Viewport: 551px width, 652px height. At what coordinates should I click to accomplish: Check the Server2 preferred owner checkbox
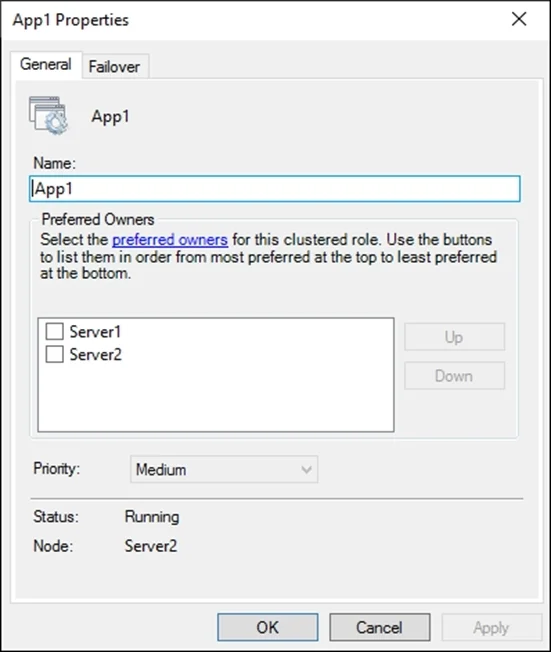(x=54, y=354)
